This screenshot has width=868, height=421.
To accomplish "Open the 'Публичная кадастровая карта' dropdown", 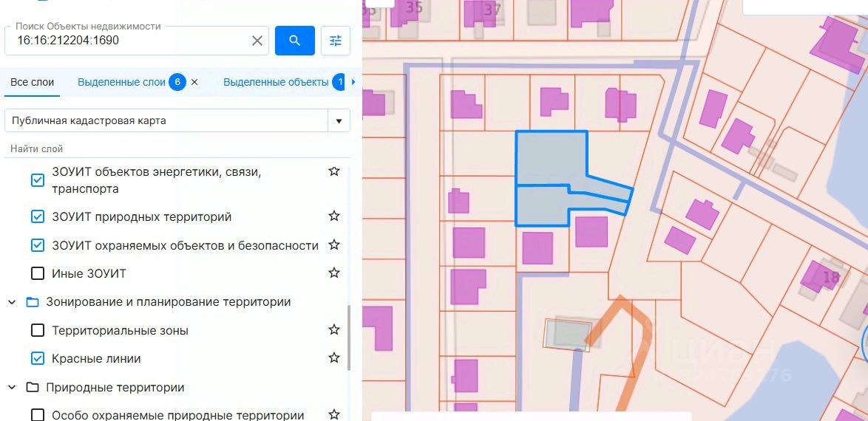I will 339,120.
